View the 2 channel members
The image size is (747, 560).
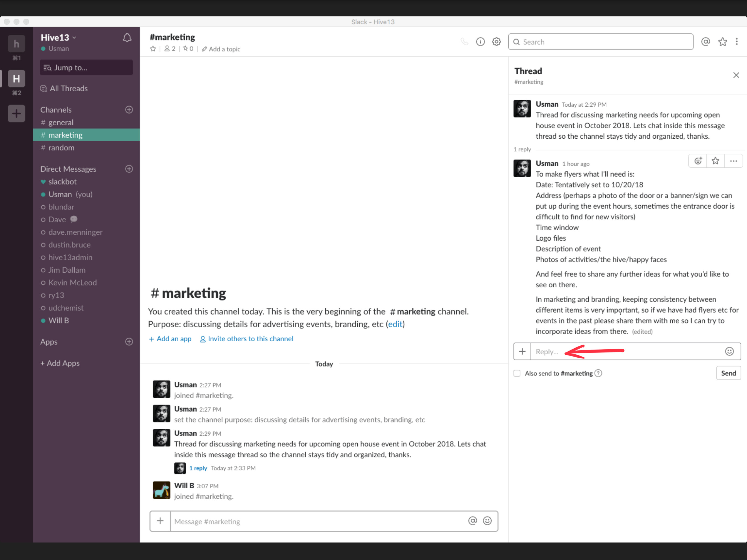click(x=170, y=49)
